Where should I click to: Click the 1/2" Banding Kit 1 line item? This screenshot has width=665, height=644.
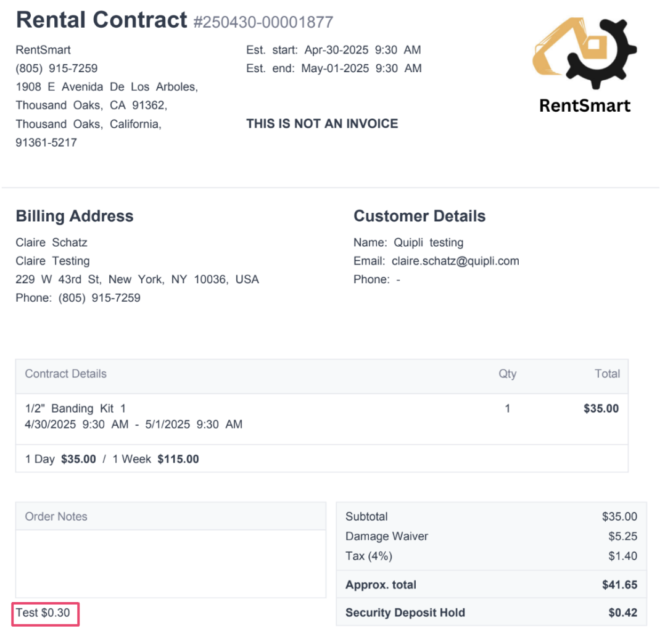[x=75, y=408]
